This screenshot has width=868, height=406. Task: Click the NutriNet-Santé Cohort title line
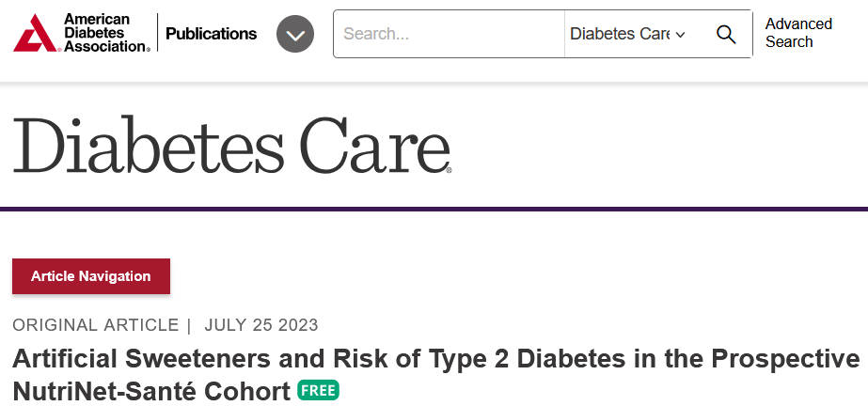[x=151, y=391]
